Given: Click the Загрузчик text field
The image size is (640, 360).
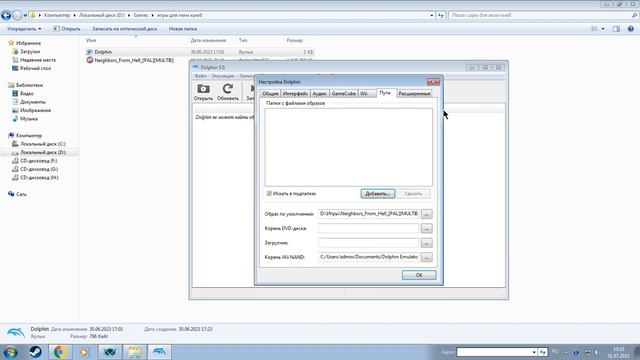Looking at the screenshot, I should 369,243.
